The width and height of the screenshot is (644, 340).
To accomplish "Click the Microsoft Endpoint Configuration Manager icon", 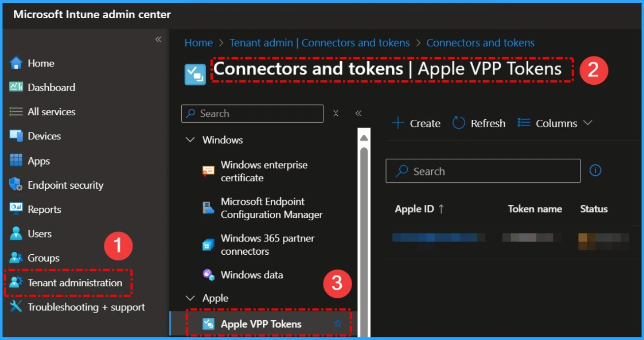I will [x=207, y=207].
